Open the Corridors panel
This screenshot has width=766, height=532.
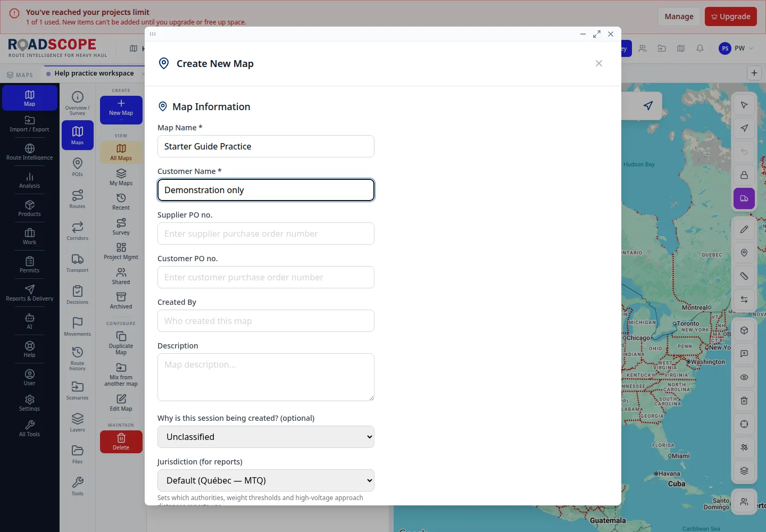(78, 231)
